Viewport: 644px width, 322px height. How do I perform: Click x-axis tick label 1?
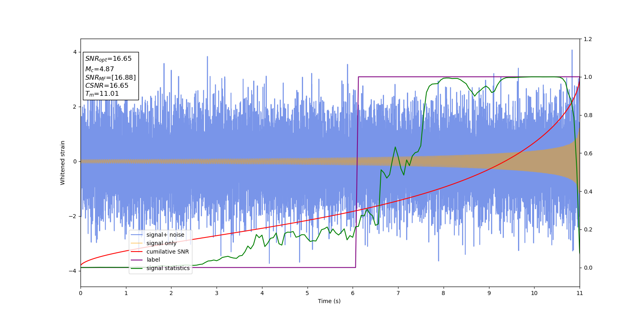[126, 293]
